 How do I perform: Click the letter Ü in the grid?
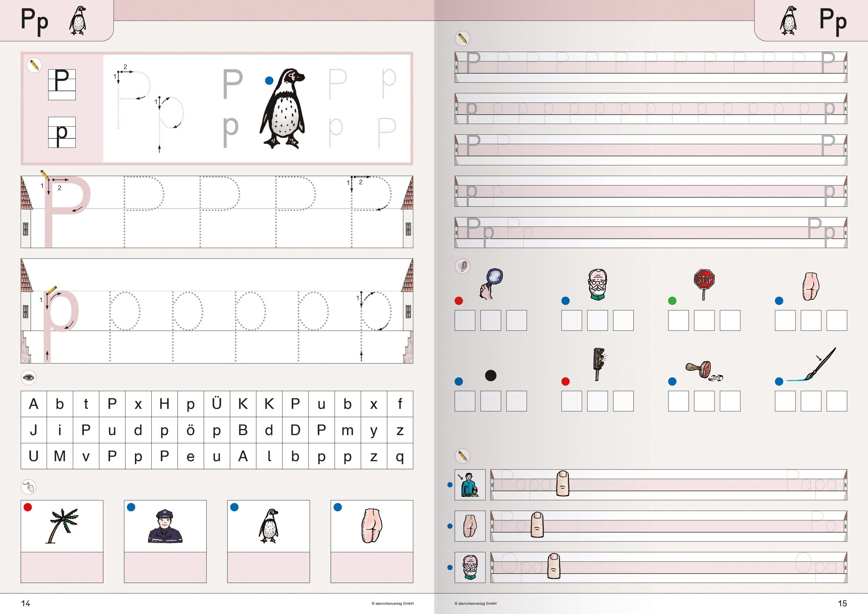coord(216,404)
